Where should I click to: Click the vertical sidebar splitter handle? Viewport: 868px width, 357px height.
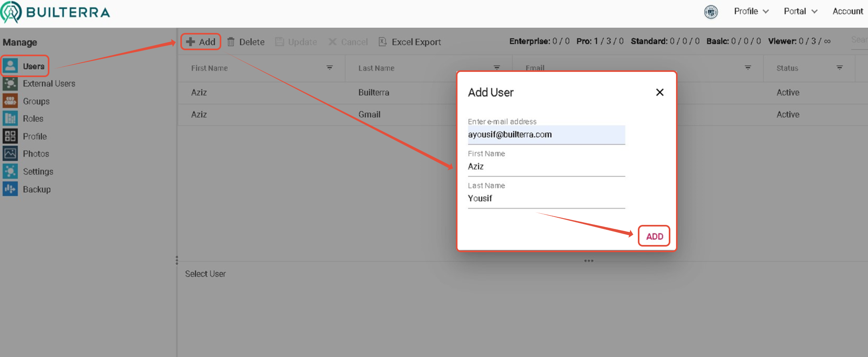click(177, 260)
